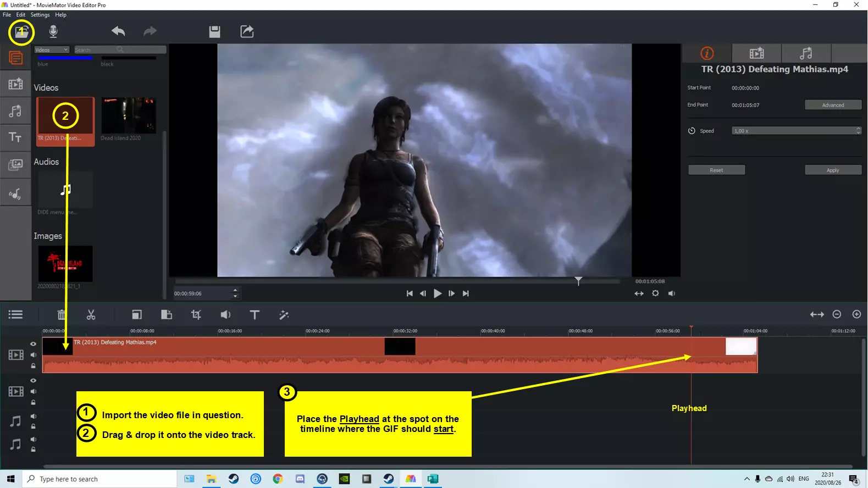Click the Advanced button

pos(833,105)
